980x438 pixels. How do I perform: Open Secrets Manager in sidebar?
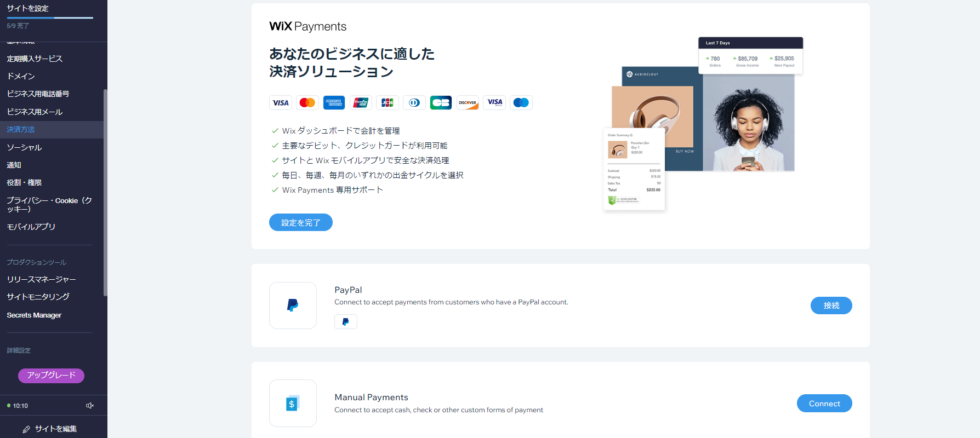[x=34, y=315]
